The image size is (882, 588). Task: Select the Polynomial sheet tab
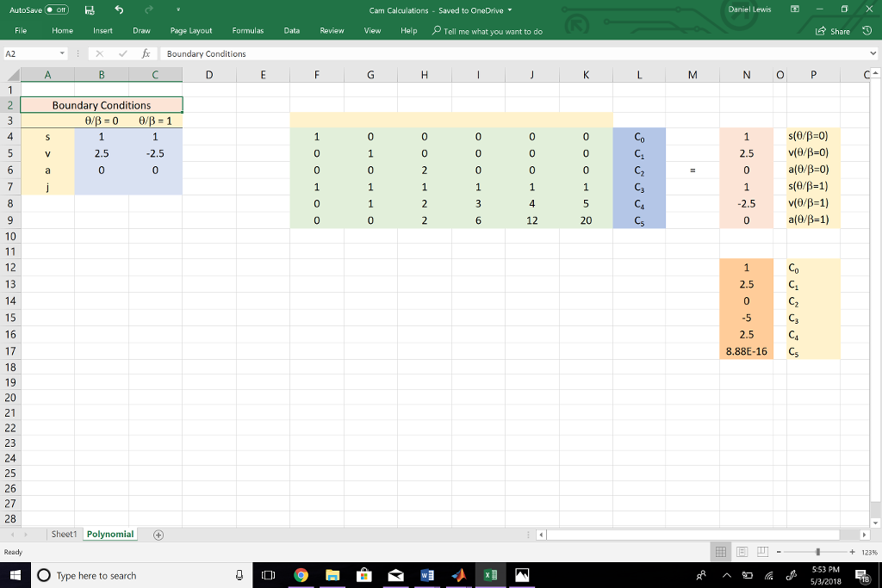(x=110, y=534)
